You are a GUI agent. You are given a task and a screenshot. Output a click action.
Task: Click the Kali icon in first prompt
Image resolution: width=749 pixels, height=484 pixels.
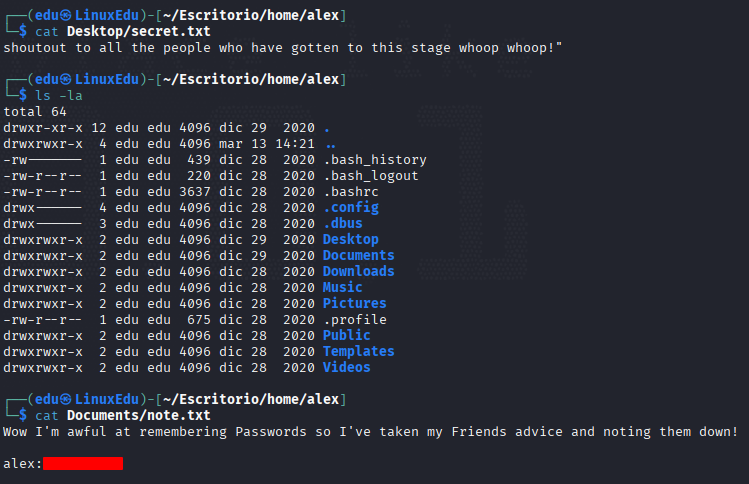click(66, 15)
